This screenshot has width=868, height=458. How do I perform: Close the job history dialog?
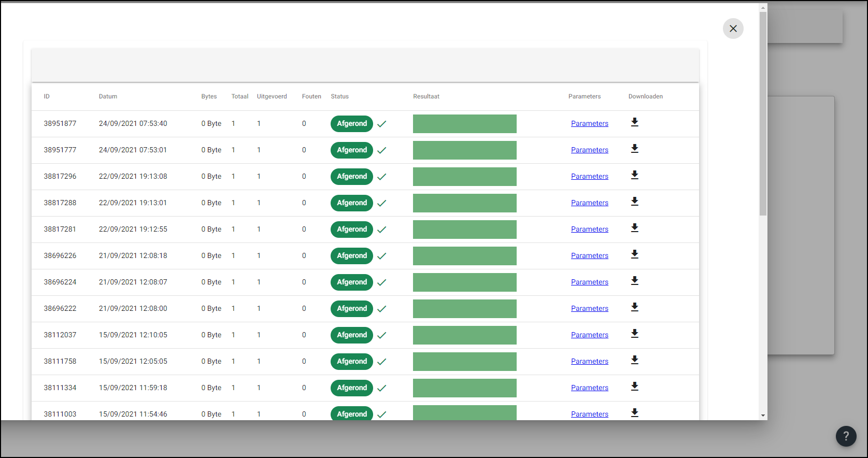point(733,28)
